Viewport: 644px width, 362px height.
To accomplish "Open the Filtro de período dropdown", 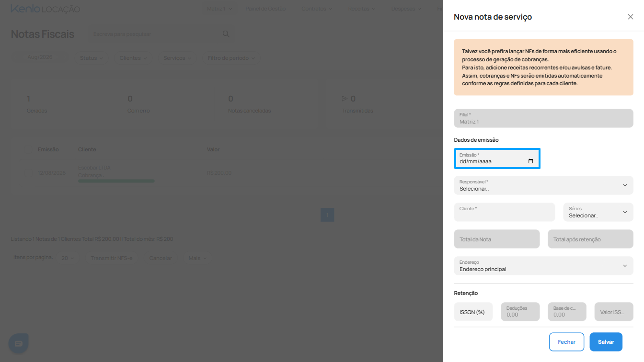I will coord(231,58).
